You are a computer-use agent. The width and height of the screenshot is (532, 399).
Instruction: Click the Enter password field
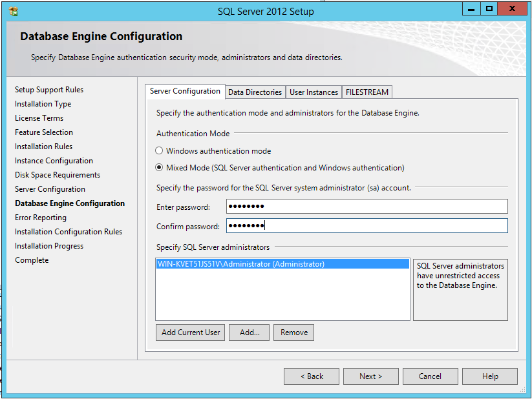(x=367, y=207)
